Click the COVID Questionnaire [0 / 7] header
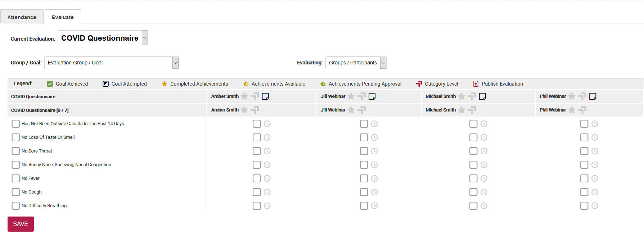Image resolution: width=644 pixels, height=232 pixels. pos(40,110)
